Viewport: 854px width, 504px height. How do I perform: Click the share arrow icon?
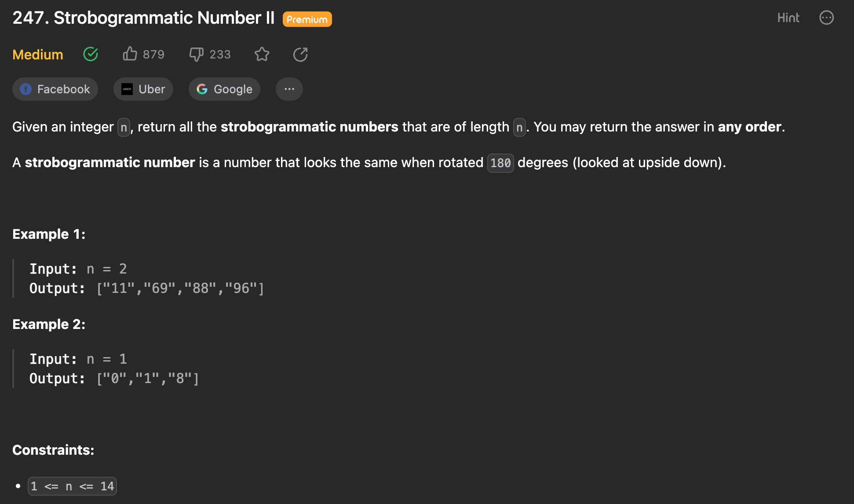pos(300,55)
